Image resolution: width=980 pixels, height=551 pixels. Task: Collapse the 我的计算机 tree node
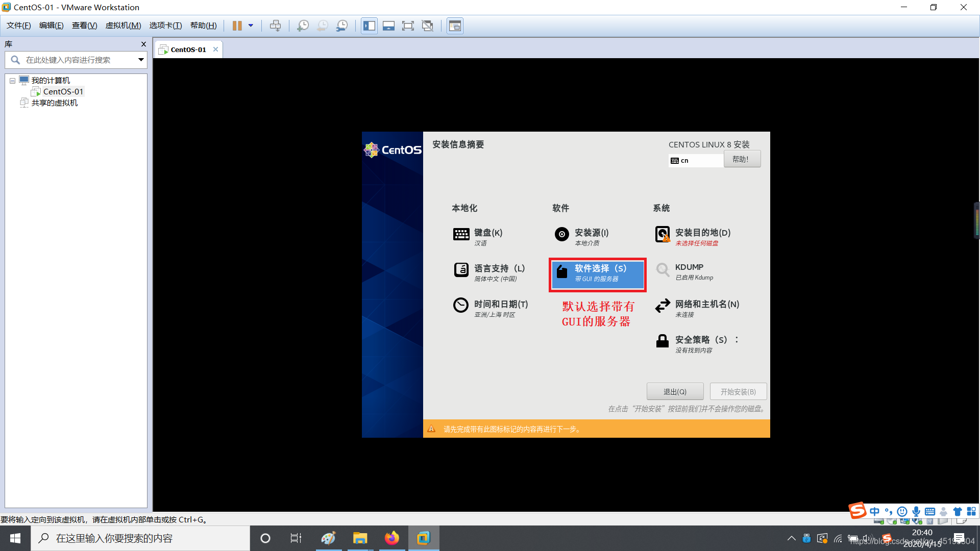(12, 81)
